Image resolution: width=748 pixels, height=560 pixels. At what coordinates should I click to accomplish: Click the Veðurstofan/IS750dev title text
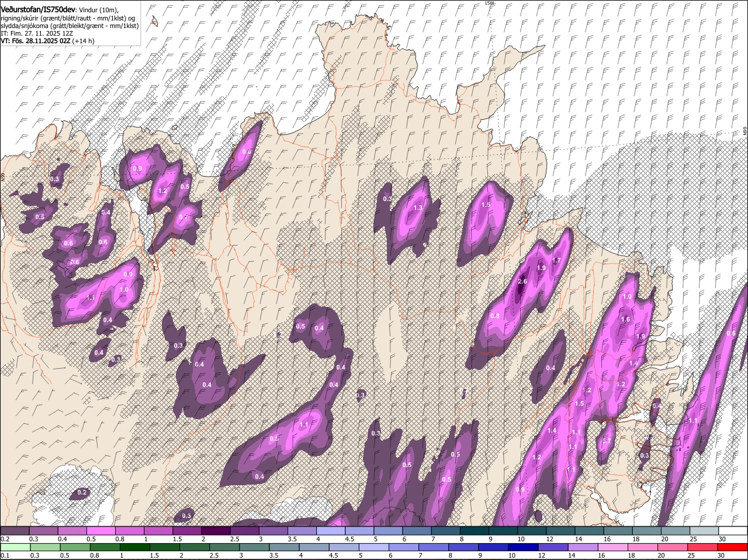(x=38, y=10)
